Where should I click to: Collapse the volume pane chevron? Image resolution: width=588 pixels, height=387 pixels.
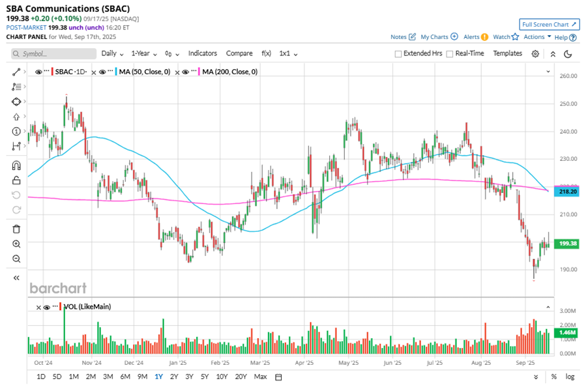point(548,308)
